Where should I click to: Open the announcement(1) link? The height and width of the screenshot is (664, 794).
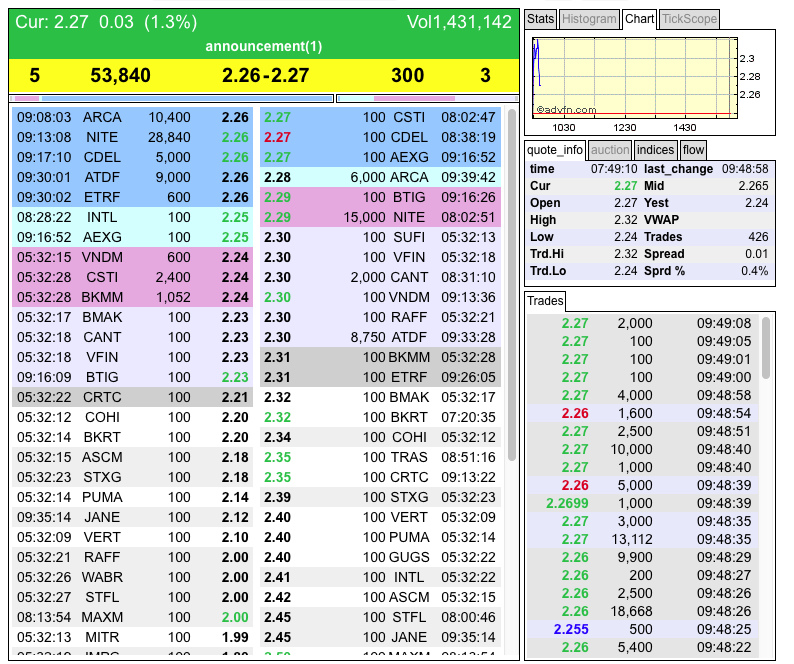[x=264, y=47]
